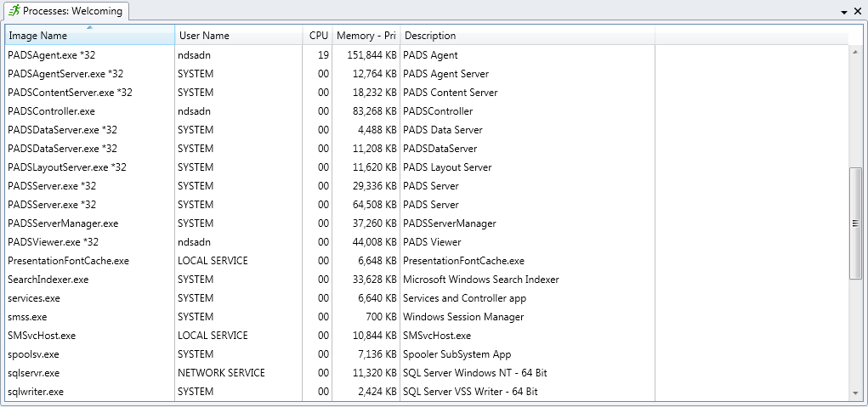
Task: Click the sort arrow above Image Name
Action: (90, 27)
